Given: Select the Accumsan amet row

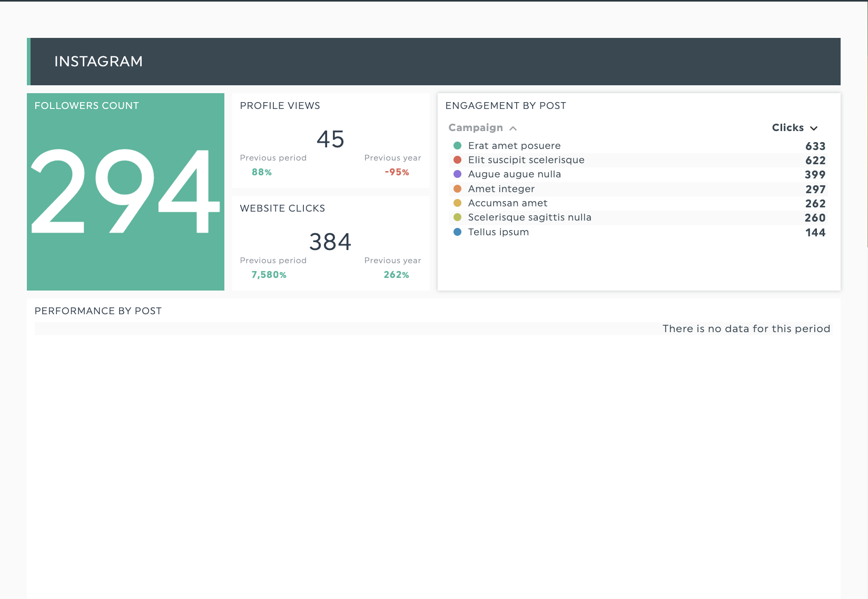Looking at the screenshot, I should tap(638, 203).
